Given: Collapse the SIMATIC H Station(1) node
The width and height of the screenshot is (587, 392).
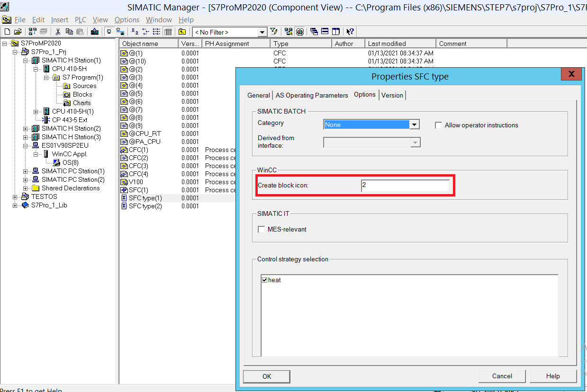Looking at the screenshot, I should click(x=25, y=61).
